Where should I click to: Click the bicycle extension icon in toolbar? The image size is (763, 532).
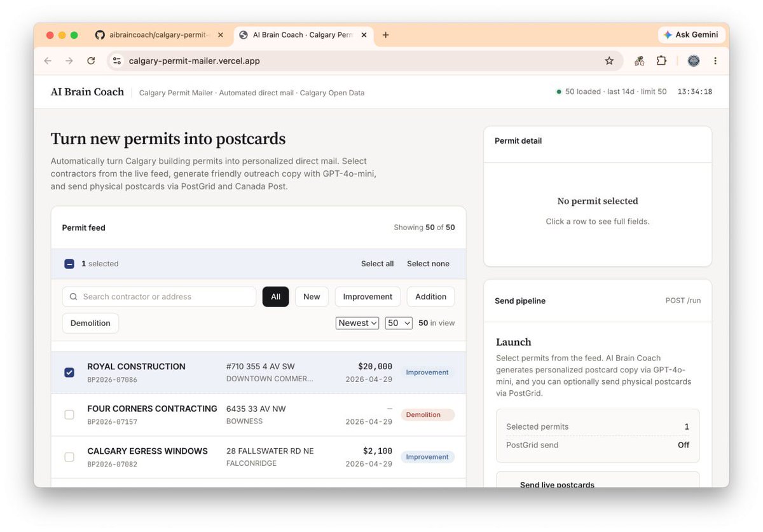pos(639,61)
